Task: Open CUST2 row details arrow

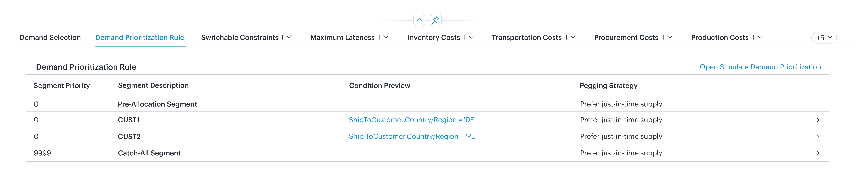Action: 818,136
